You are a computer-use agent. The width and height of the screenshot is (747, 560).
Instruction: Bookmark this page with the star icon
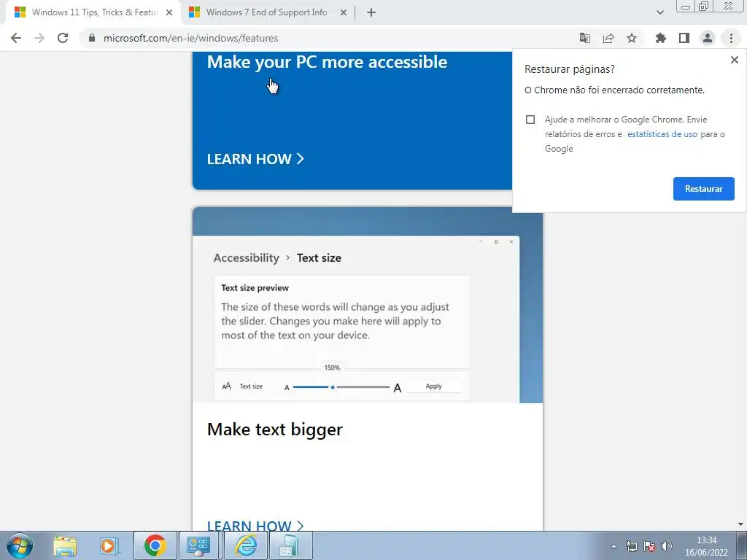[x=632, y=38]
